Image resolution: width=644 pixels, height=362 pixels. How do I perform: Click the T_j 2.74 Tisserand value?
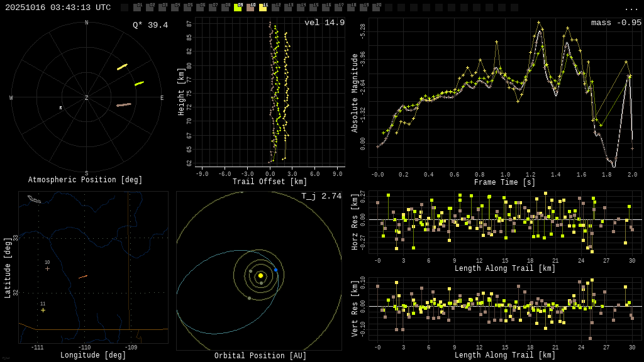coord(321,196)
